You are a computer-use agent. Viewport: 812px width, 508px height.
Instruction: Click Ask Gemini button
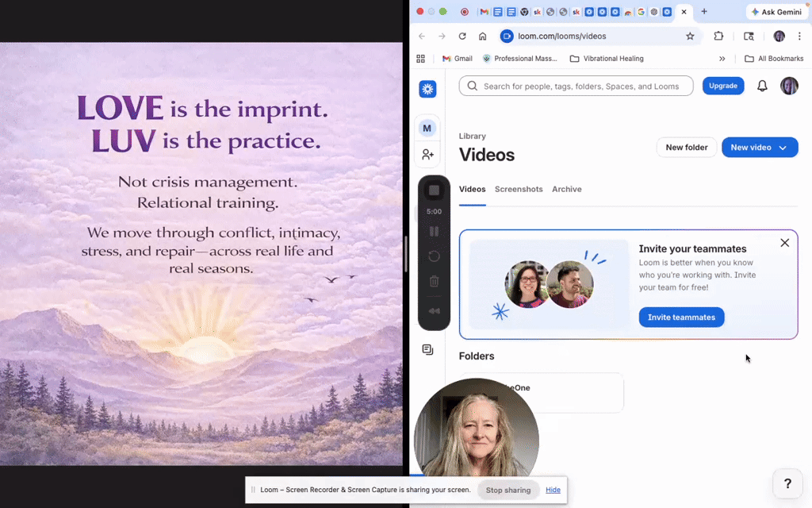point(776,11)
